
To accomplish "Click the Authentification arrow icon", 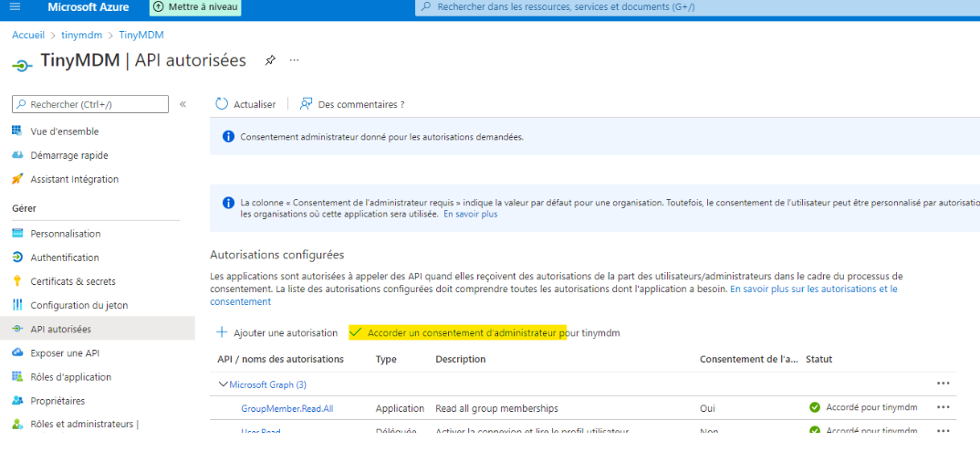I will [17, 258].
